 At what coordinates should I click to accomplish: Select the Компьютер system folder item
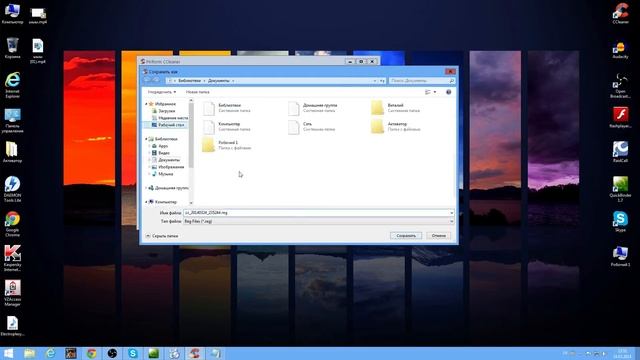[227, 127]
